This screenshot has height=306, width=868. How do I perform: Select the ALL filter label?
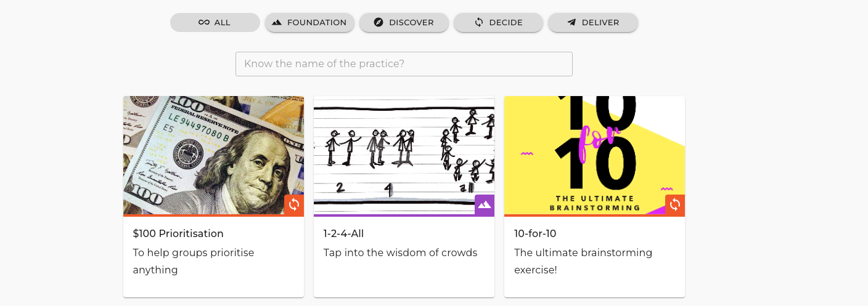(x=223, y=23)
